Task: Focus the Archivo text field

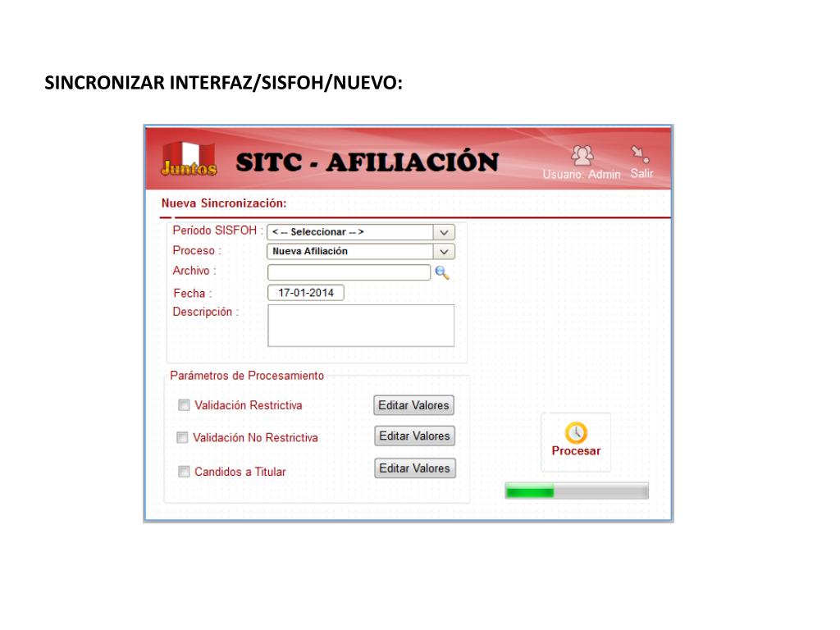Action: pyautogui.click(x=349, y=272)
